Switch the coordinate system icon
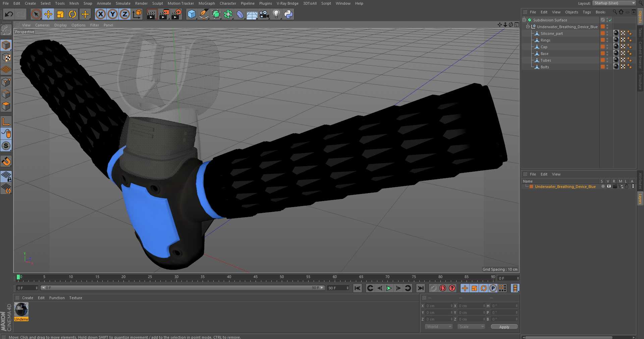 point(137,14)
